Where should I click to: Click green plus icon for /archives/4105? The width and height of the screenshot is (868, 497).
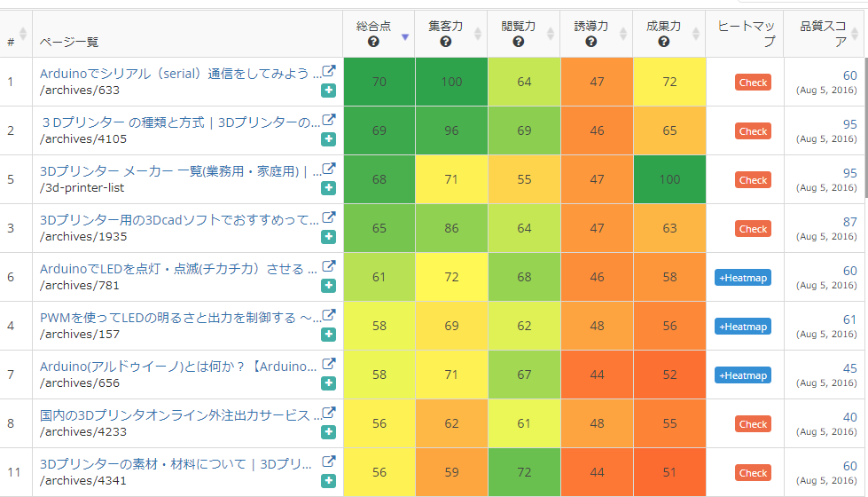(x=329, y=139)
